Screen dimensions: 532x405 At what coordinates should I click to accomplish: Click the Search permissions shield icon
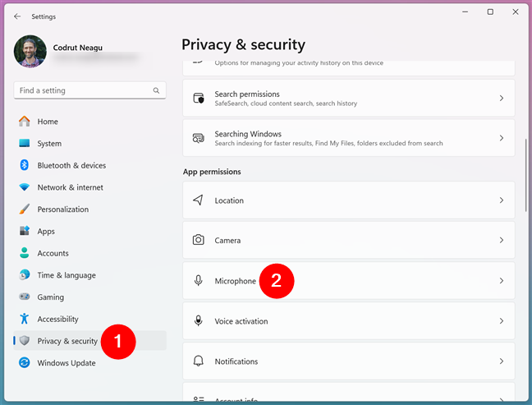199,98
